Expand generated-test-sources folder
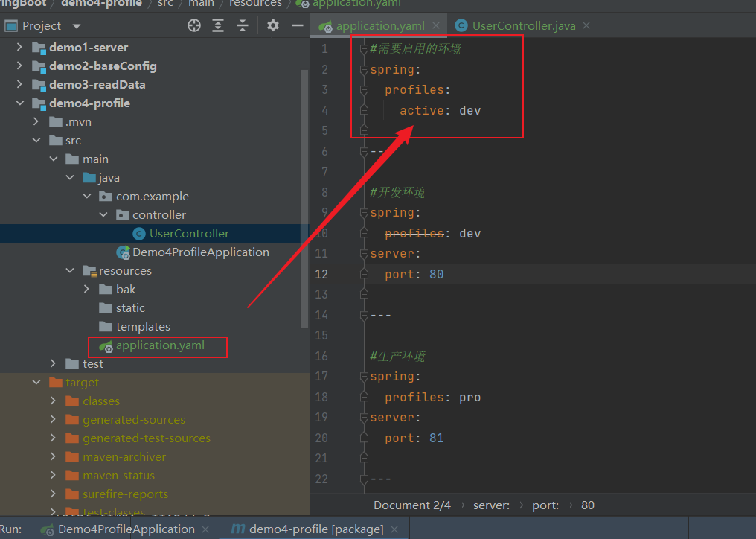 pos(53,438)
